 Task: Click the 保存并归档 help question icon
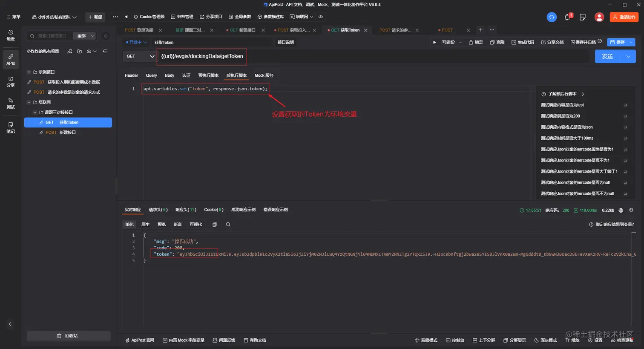600,41
